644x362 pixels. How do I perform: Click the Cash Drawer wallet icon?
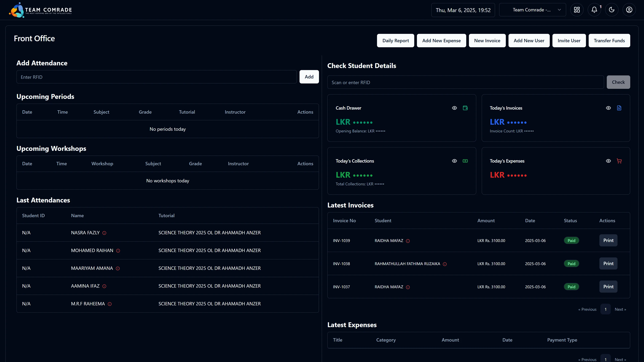(465, 108)
